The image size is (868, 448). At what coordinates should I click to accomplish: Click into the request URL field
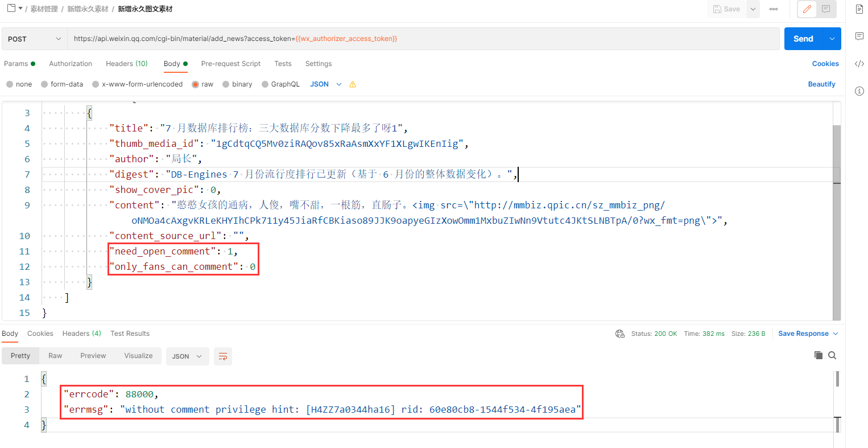(x=423, y=39)
